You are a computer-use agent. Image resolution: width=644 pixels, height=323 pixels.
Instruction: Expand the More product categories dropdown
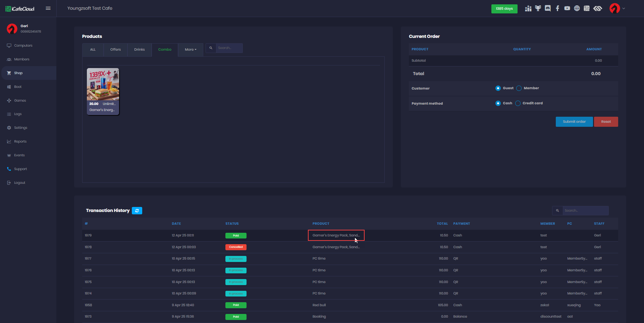pos(191,50)
